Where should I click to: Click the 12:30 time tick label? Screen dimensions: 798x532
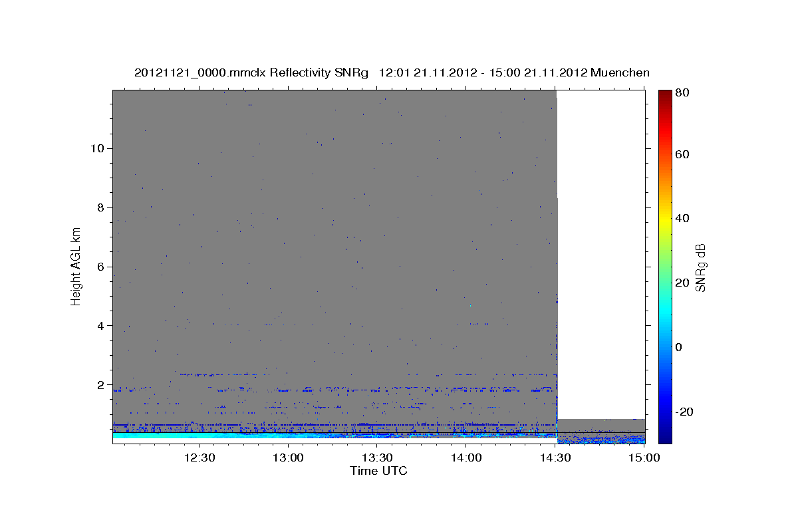point(199,458)
